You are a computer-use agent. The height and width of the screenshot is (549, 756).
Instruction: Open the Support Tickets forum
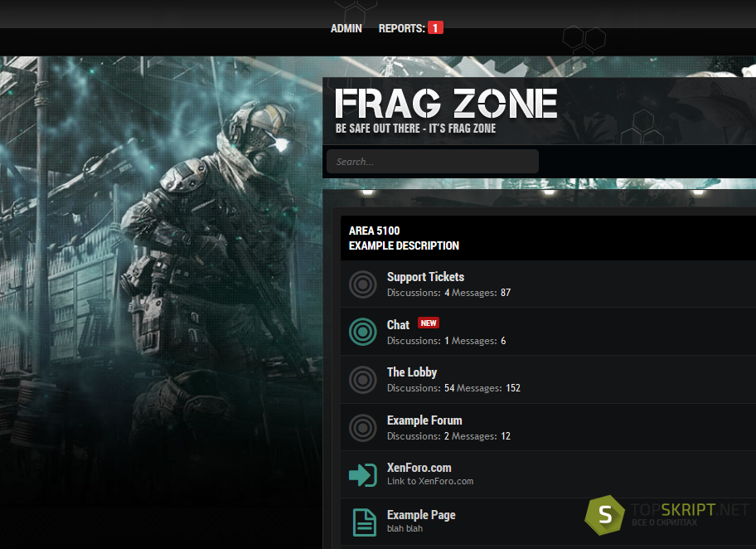point(425,277)
